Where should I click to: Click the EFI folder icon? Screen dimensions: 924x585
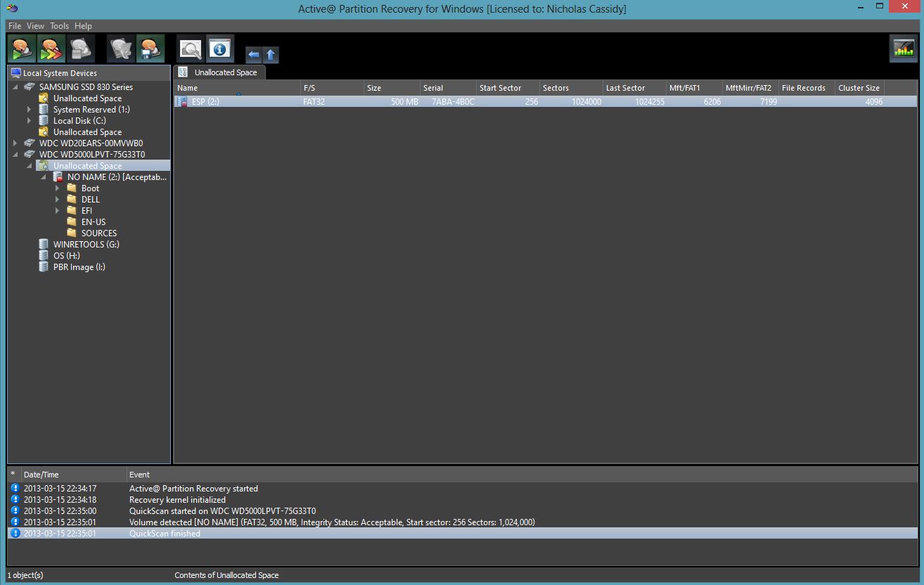(x=72, y=211)
